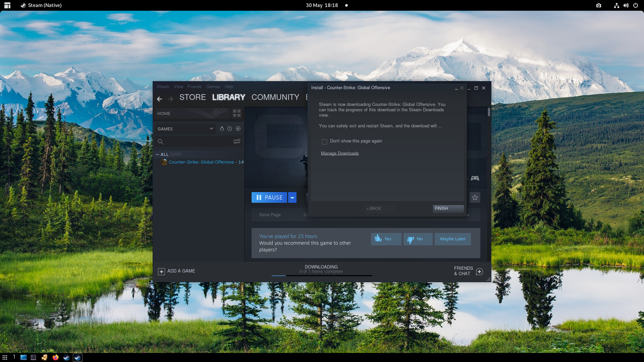The width and height of the screenshot is (644, 362).
Task: Toggle the ready-to-play filter icon
Action: [238, 129]
